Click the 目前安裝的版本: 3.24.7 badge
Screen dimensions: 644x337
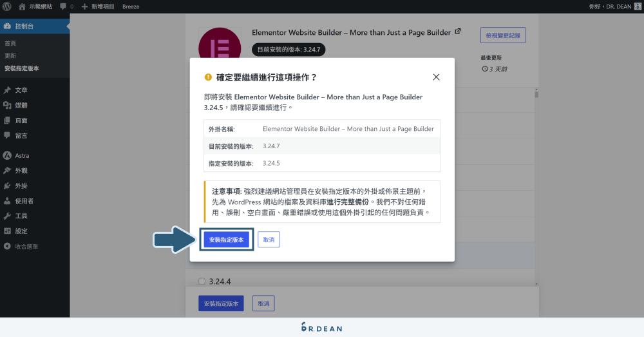coord(289,50)
